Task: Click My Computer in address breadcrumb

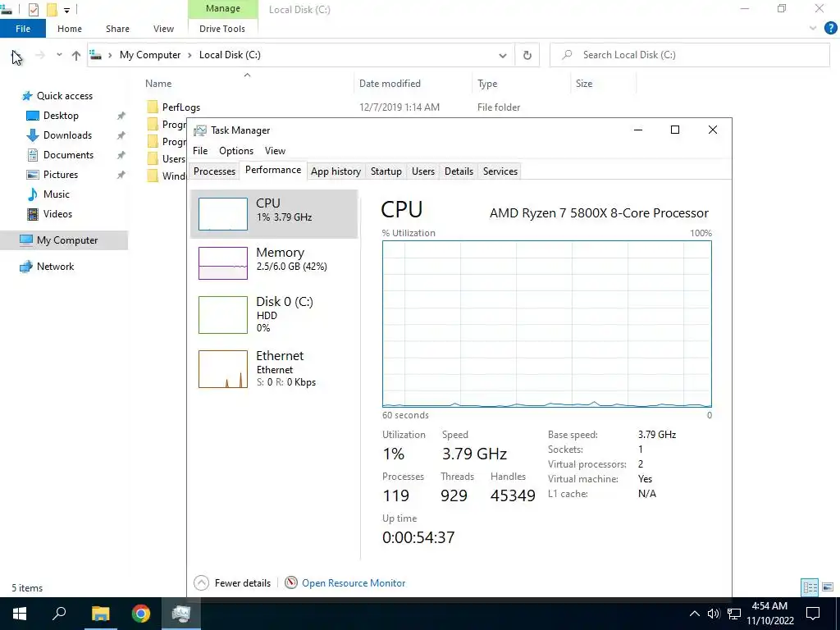Action: point(150,55)
